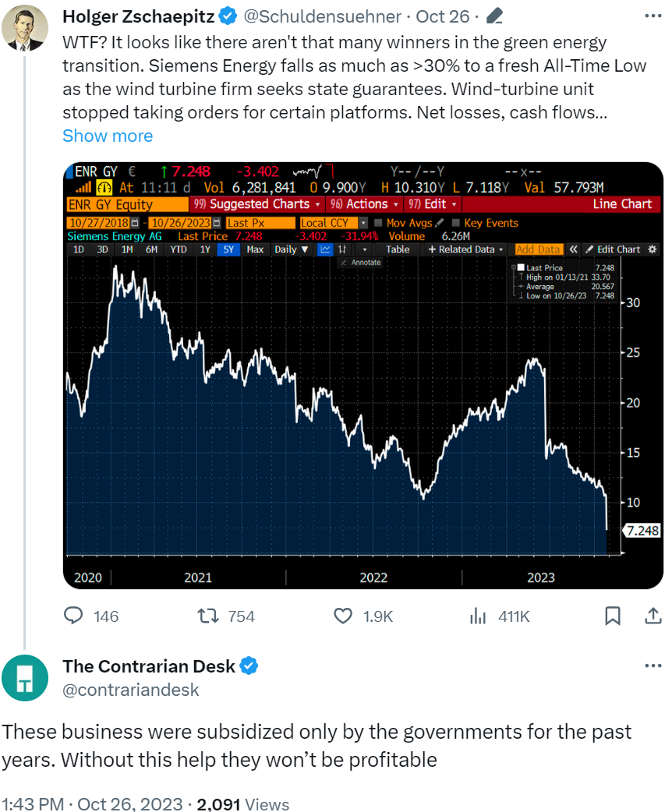Open tweet view analytics icon

click(x=477, y=616)
